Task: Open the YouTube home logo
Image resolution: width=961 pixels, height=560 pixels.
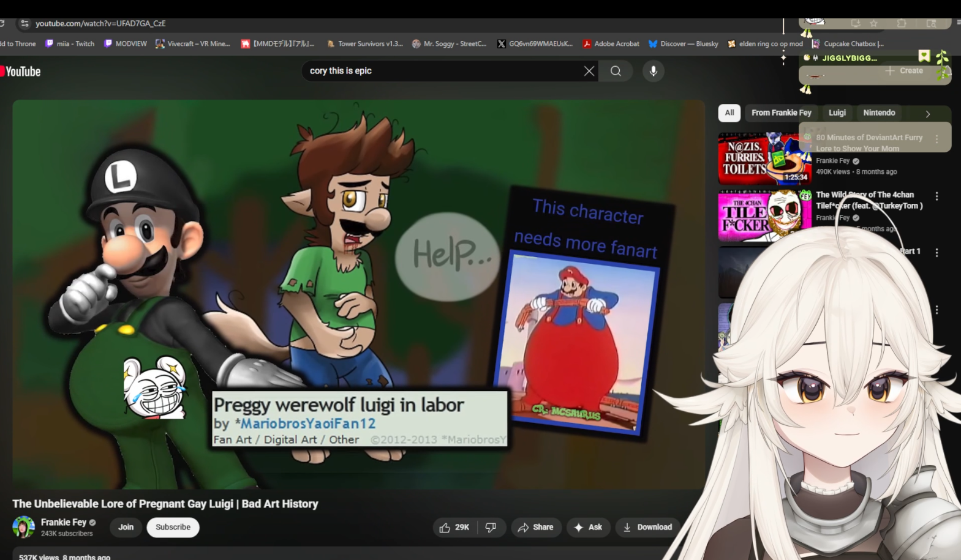Action: pyautogui.click(x=21, y=71)
